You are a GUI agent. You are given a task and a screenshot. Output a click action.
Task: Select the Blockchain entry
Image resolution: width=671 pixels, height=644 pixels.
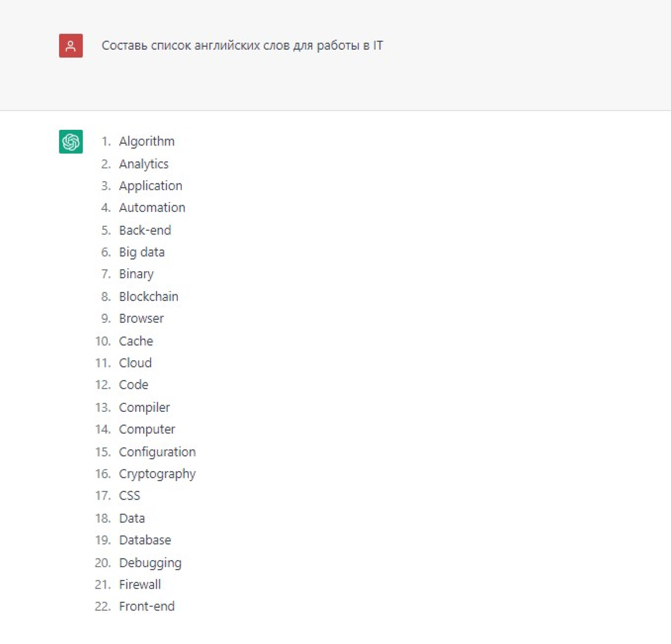pos(149,297)
